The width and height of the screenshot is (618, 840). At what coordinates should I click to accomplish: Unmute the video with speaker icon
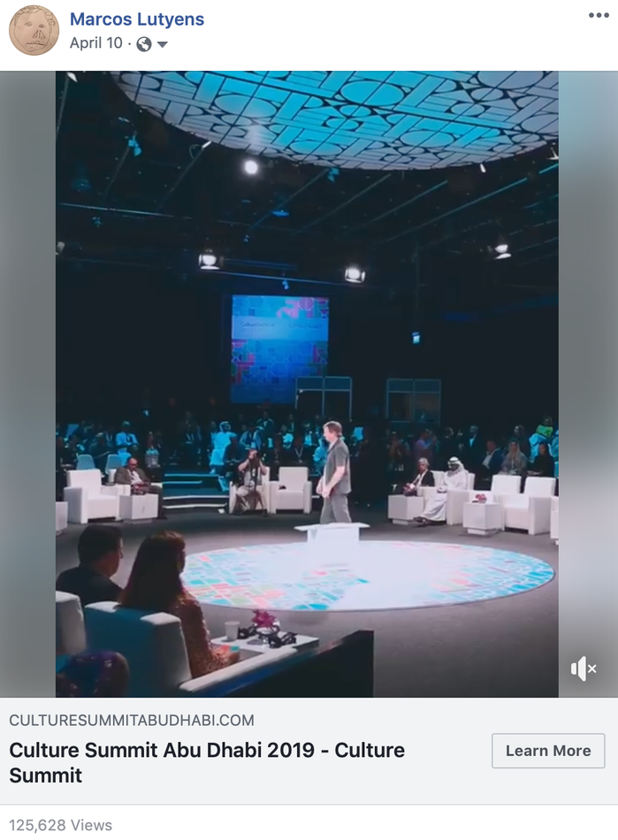tap(584, 668)
